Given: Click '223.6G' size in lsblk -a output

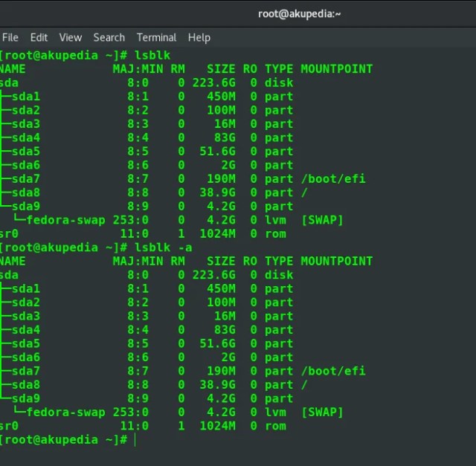Looking at the screenshot, I should [213, 275].
